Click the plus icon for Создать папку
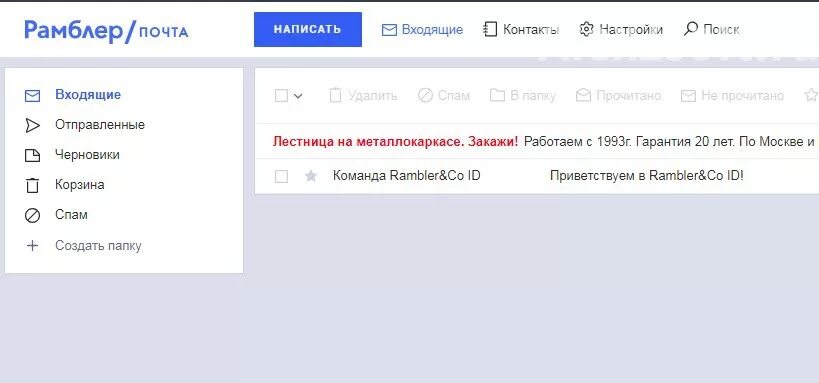The height and width of the screenshot is (383, 819). (x=32, y=246)
